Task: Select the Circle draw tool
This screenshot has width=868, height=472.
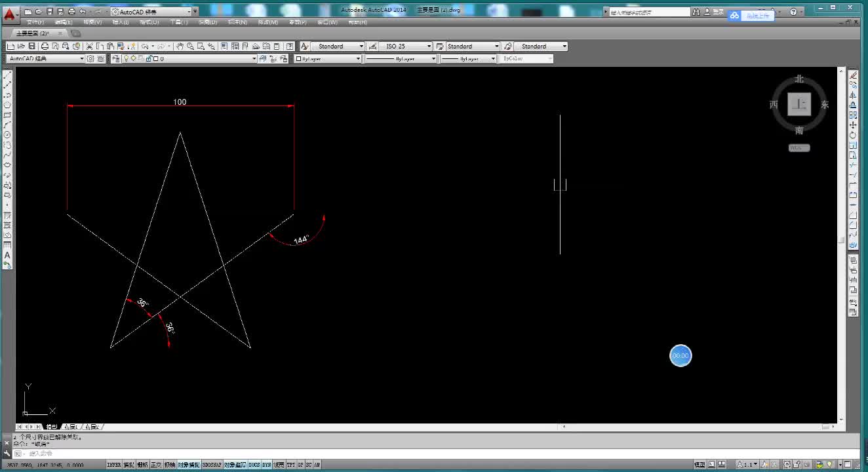Action: (7, 134)
